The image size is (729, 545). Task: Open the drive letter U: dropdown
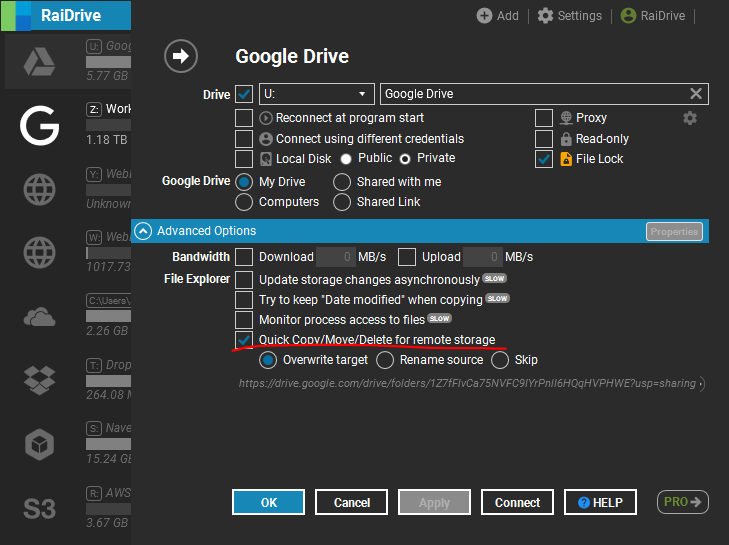pyautogui.click(x=316, y=94)
